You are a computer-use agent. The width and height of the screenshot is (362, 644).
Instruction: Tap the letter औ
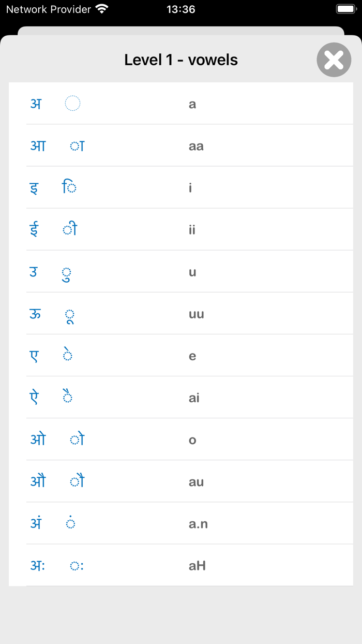[39, 481]
